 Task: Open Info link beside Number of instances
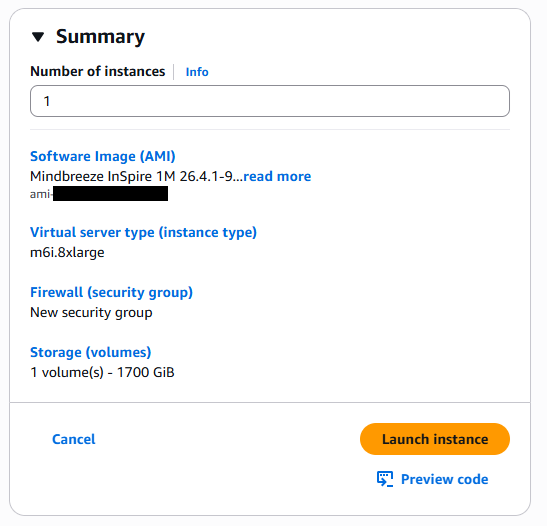197,72
